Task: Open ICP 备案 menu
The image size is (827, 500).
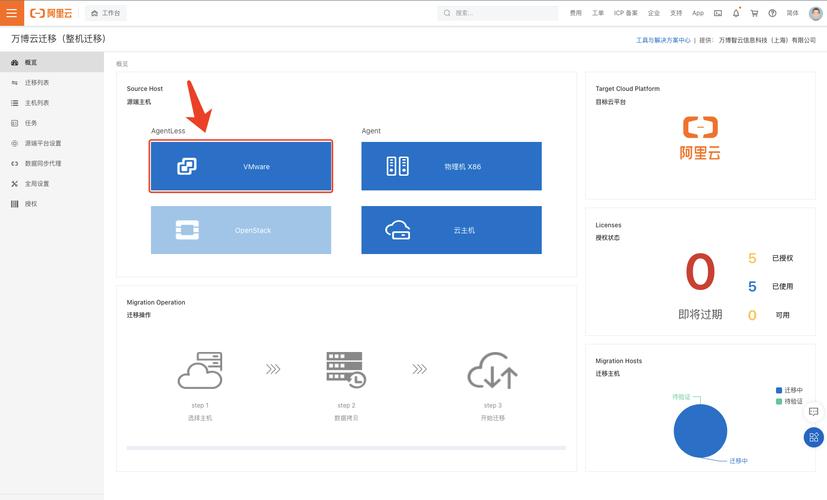Action: 626,13
